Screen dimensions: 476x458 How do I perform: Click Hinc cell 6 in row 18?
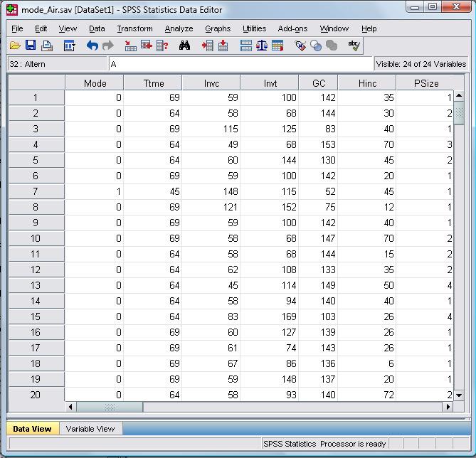pyautogui.click(x=366, y=363)
